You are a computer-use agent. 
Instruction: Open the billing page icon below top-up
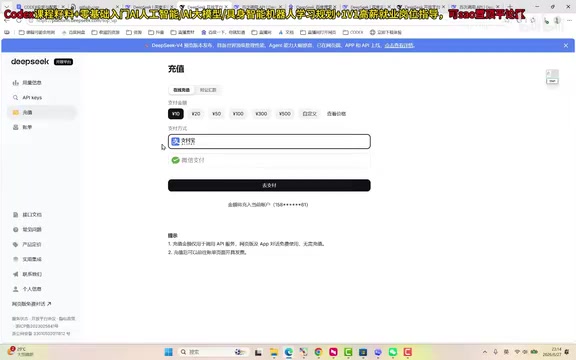pos(15,127)
